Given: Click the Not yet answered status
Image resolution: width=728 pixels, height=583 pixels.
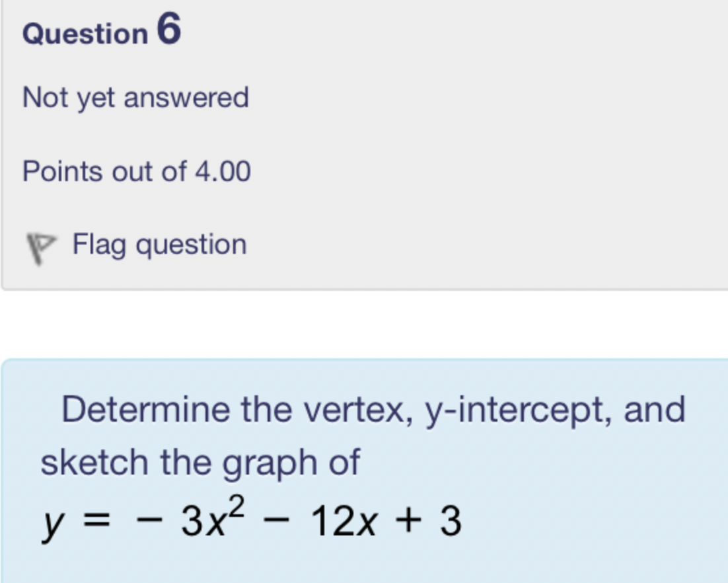Looking at the screenshot, I should tap(135, 98).
